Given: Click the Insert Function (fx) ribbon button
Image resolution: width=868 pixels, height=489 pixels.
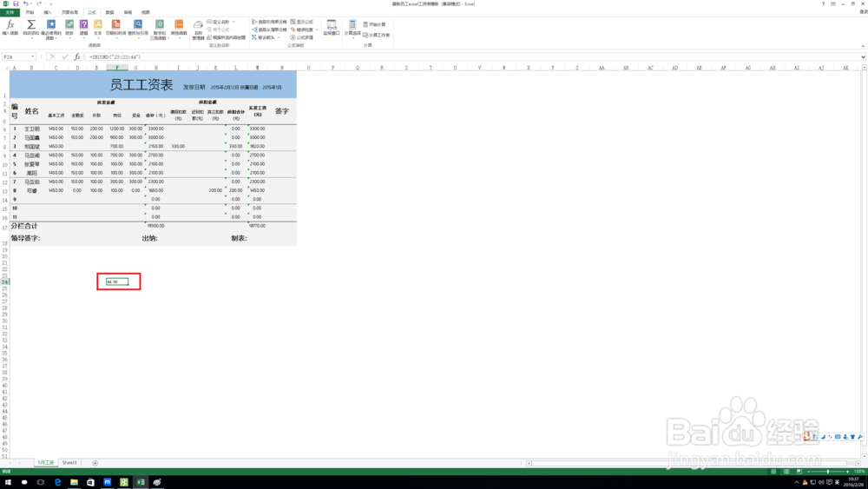Looking at the screenshot, I should [10, 28].
